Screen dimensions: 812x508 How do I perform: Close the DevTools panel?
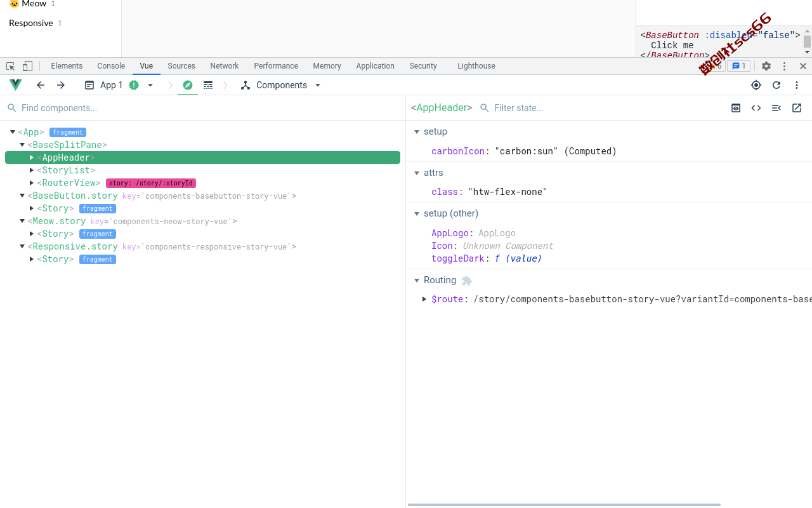point(803,66)
